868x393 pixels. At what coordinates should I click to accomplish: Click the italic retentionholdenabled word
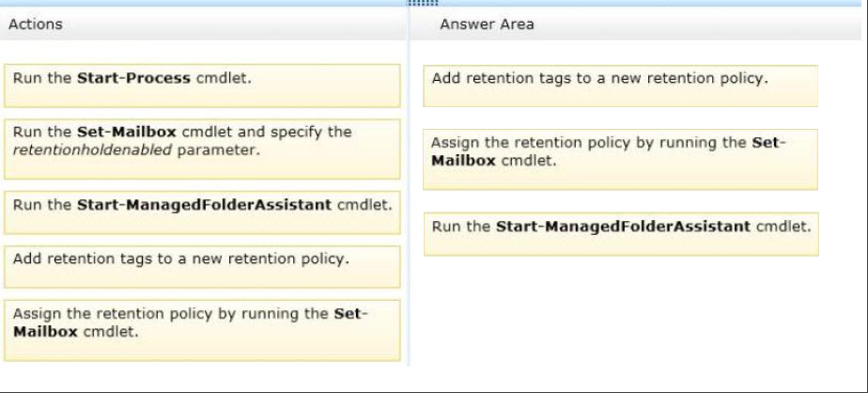tap(92, 150)
